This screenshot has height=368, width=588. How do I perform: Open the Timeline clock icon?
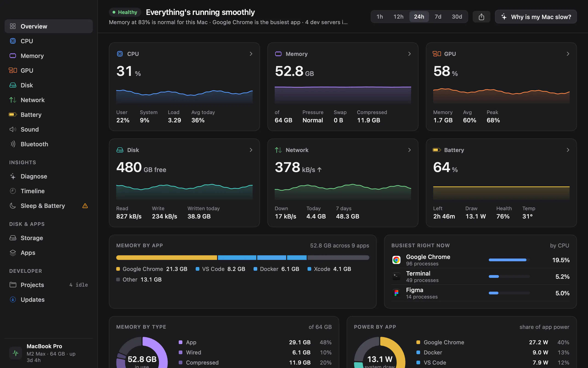point(13,191)
